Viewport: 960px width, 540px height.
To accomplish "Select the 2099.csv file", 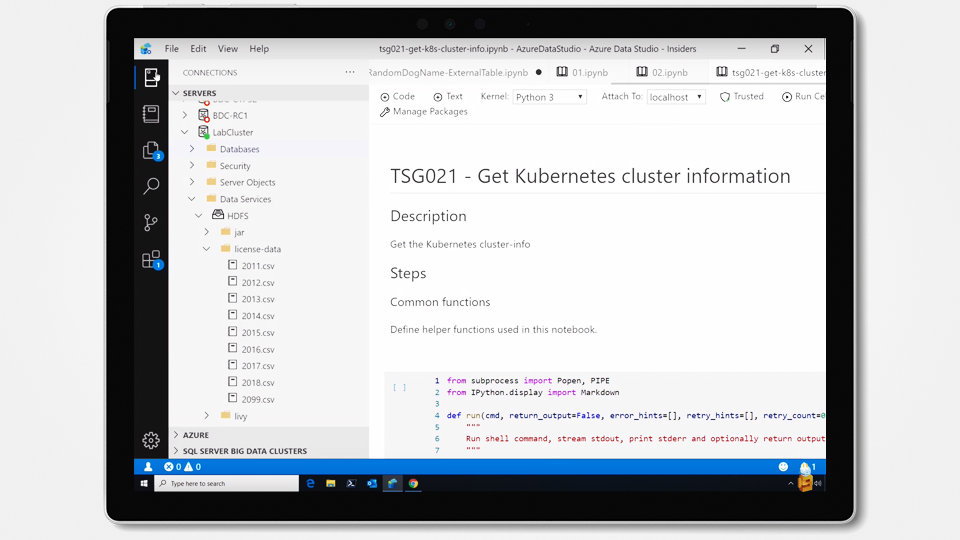I will click(258, 399).
